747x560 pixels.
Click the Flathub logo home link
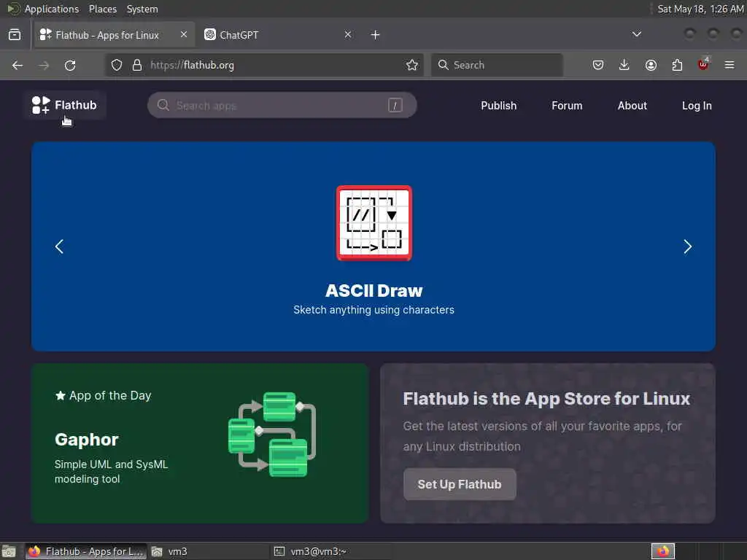pyautogui.click(x=64, y=105)
